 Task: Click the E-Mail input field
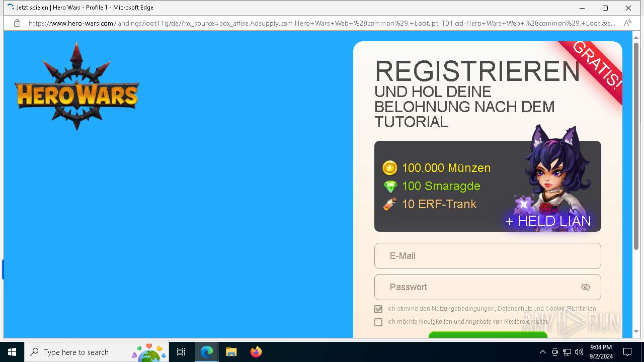click(488, 256)
